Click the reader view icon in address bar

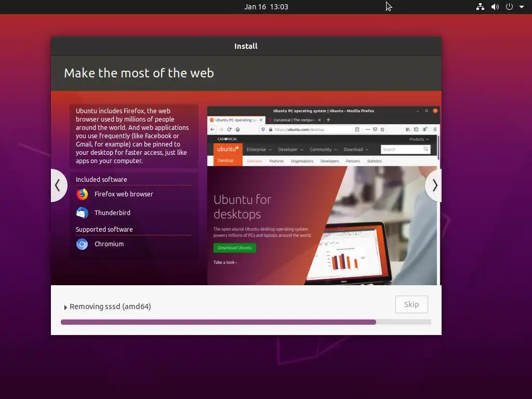point(357,129)
